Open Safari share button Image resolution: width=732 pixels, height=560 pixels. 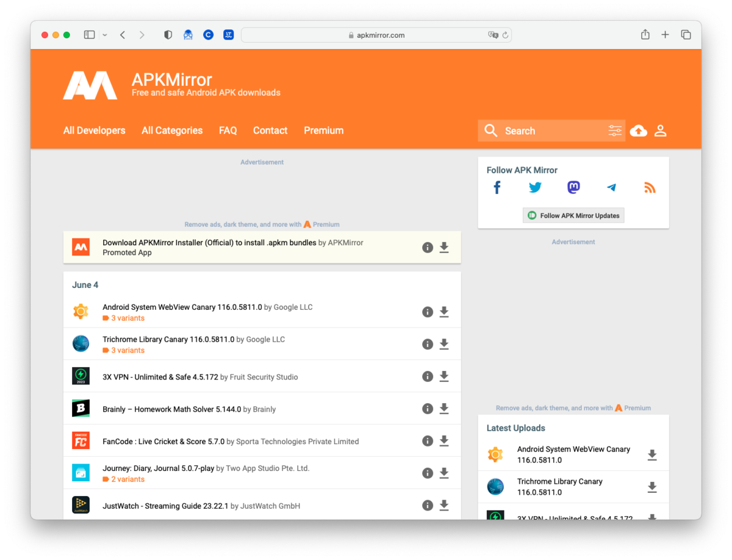[645, 35]
